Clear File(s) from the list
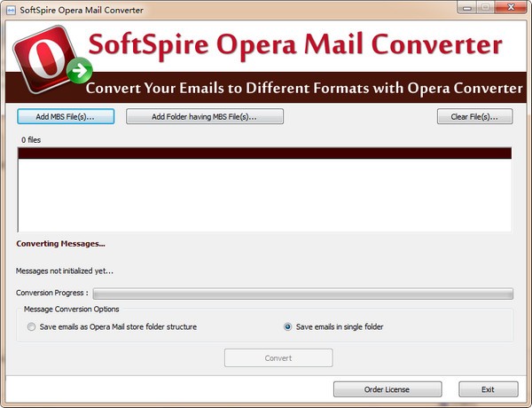Screen dimensions: 532x408 pos(474,116)
